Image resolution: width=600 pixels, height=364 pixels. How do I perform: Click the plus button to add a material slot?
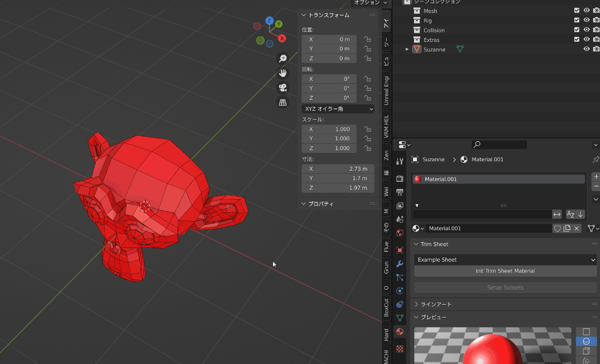click(x=595, y=177)
